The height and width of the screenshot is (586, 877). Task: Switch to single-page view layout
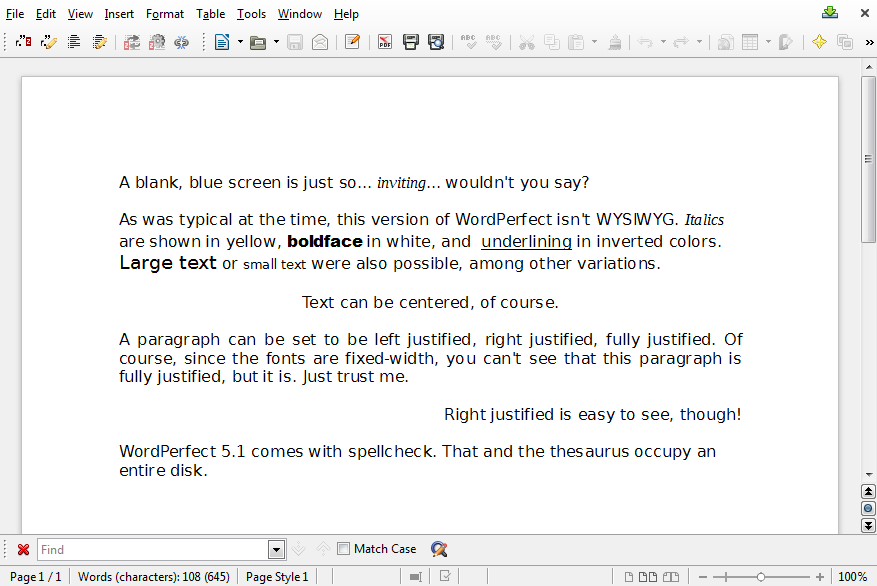click(629, 576)
